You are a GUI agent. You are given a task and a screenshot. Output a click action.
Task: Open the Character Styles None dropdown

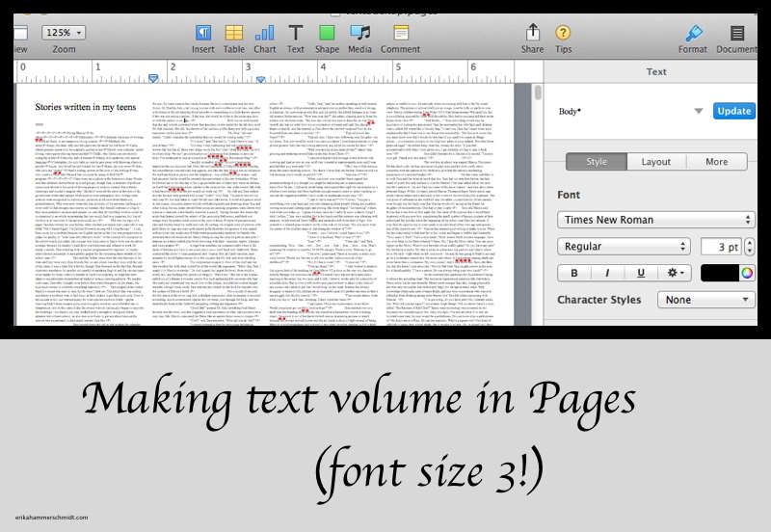[x=706, y=300]
